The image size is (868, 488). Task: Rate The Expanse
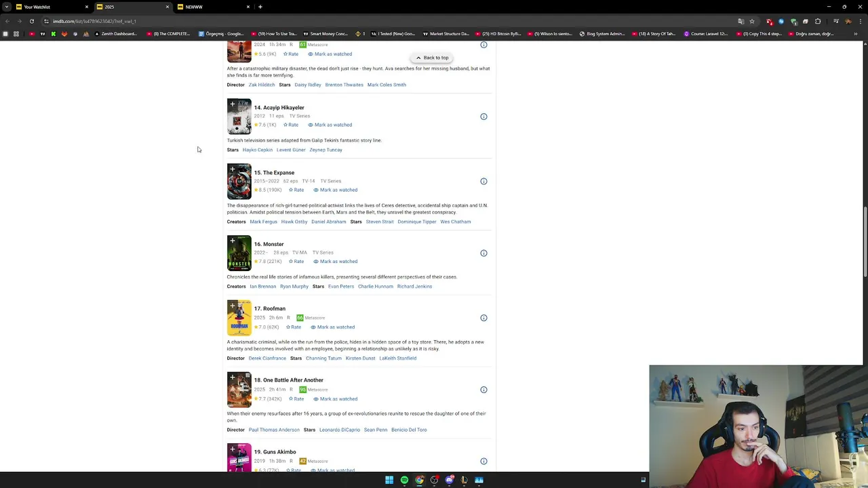pyautogui.click(x=296, y=190)
